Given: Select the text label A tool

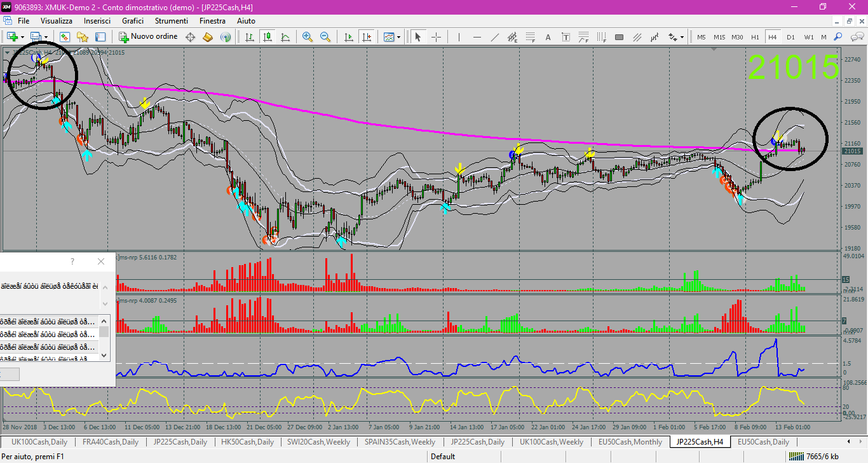Looking at the screenshot, I should coord(548,37).
